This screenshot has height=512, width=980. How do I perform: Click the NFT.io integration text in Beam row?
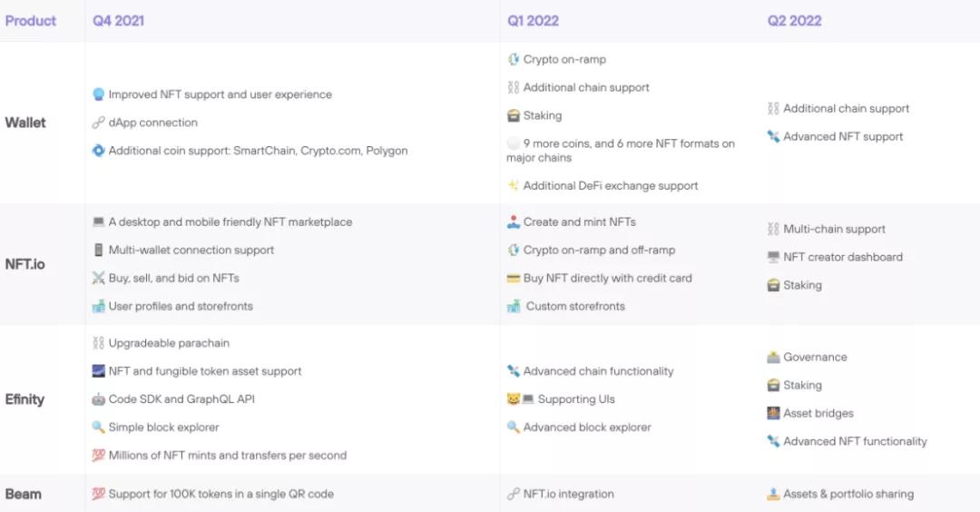(x=568, y=494)
